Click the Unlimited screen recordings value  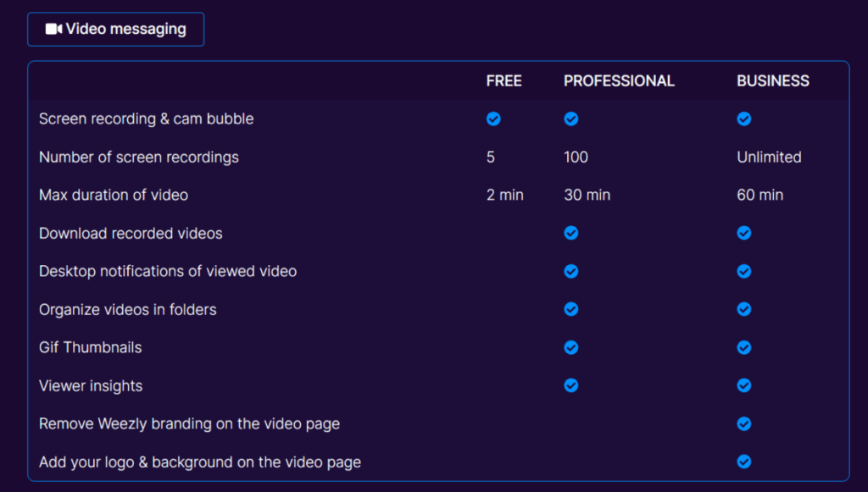click(x=769, y=158)
